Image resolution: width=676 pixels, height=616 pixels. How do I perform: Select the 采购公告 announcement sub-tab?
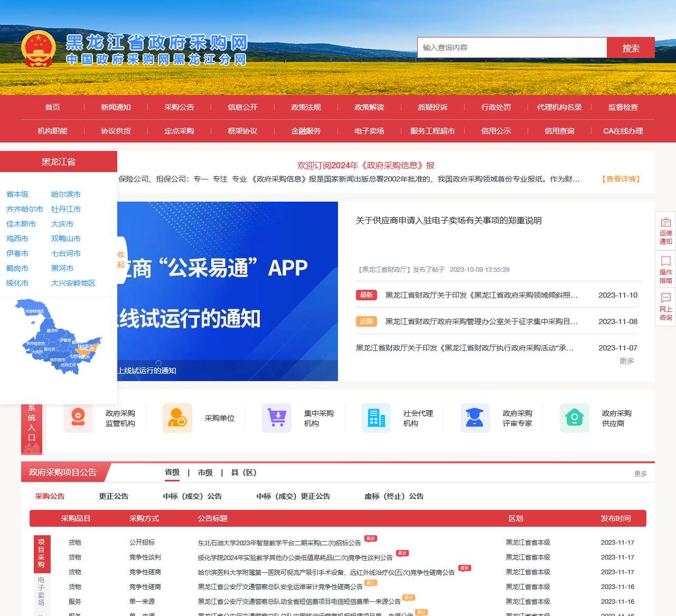pyautogui.click(x=50, y=496)
